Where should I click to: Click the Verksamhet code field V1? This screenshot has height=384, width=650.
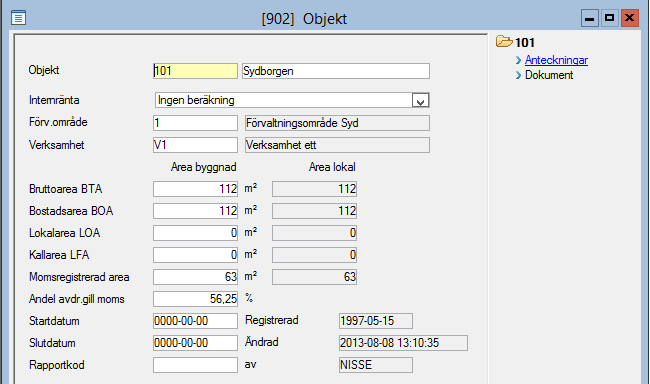click(x=195, y=145)
